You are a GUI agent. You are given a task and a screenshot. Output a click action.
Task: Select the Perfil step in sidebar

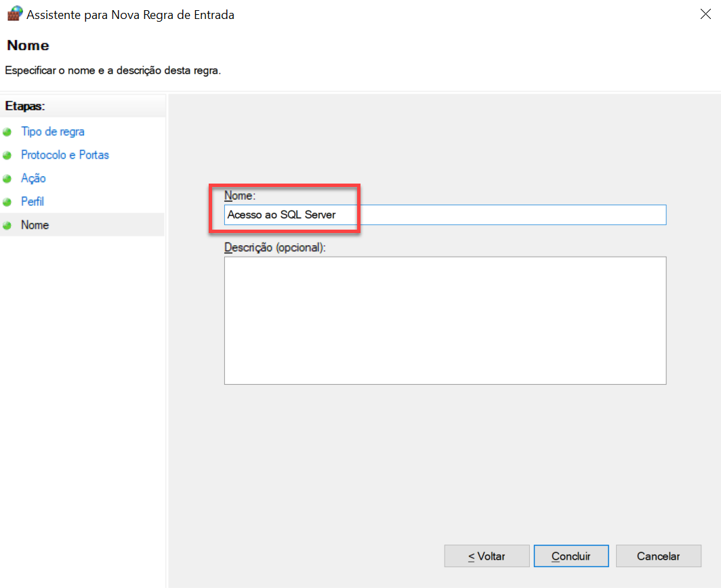pos(33,202)
